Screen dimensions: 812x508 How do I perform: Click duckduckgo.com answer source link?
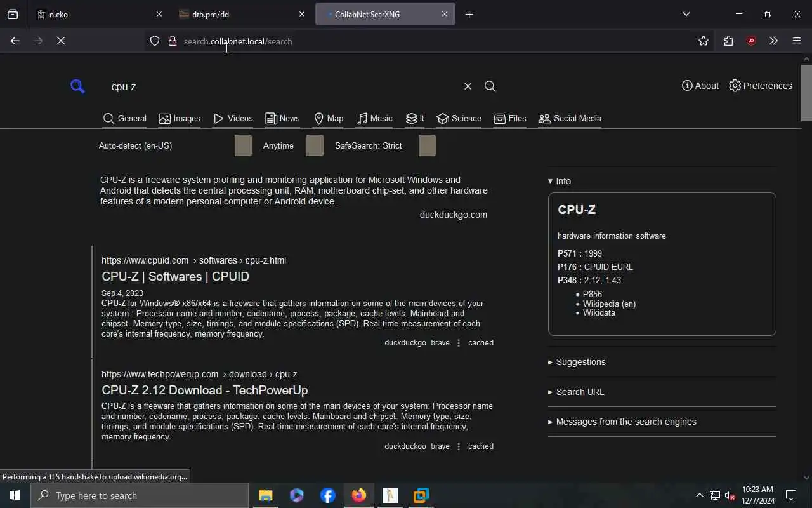click(x=454, y=215)
